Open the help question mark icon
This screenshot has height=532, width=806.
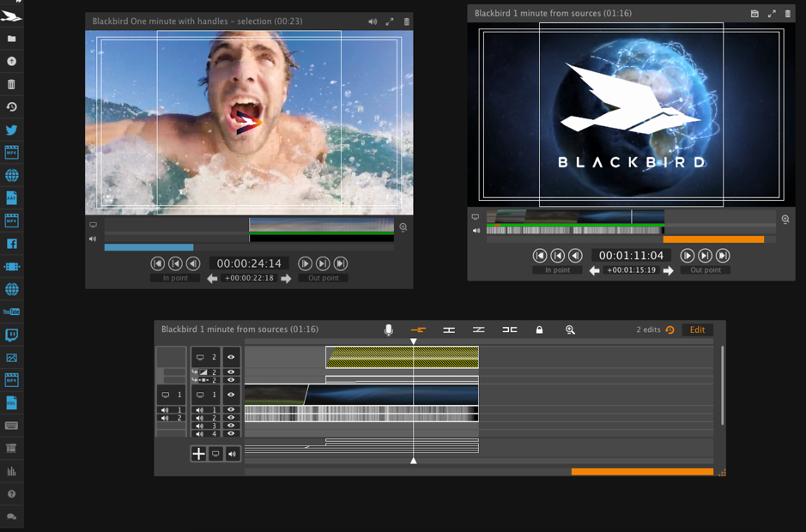click(11, 494)
